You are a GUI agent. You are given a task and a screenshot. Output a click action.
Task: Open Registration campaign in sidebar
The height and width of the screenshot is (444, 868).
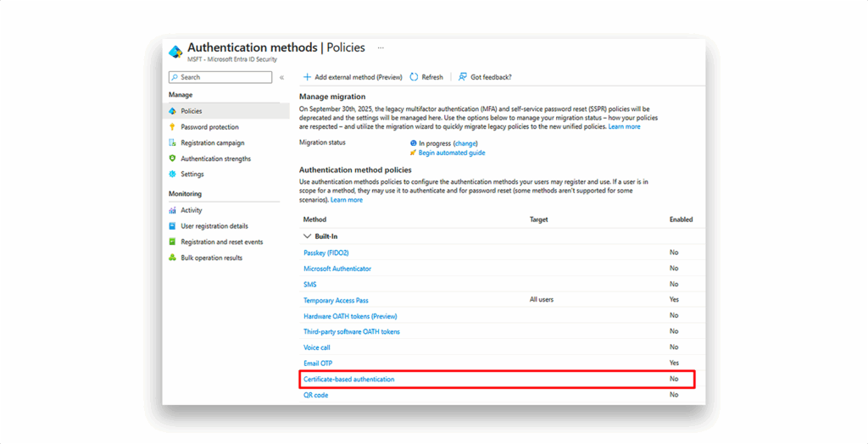[x=212, y=143]
